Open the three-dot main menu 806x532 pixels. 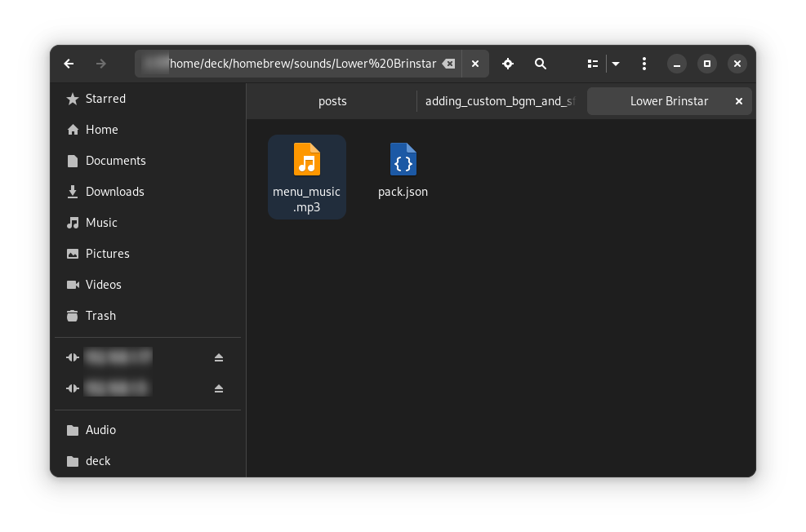[x=644, y=64]
